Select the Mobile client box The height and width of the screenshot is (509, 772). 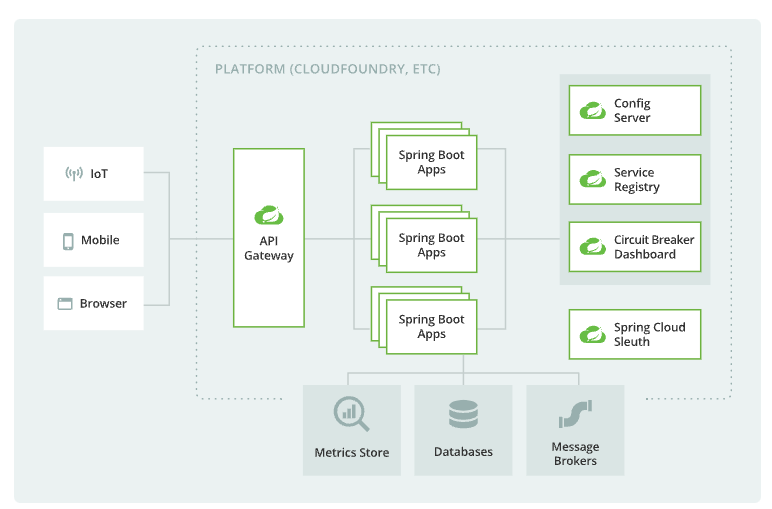[94, 240]
